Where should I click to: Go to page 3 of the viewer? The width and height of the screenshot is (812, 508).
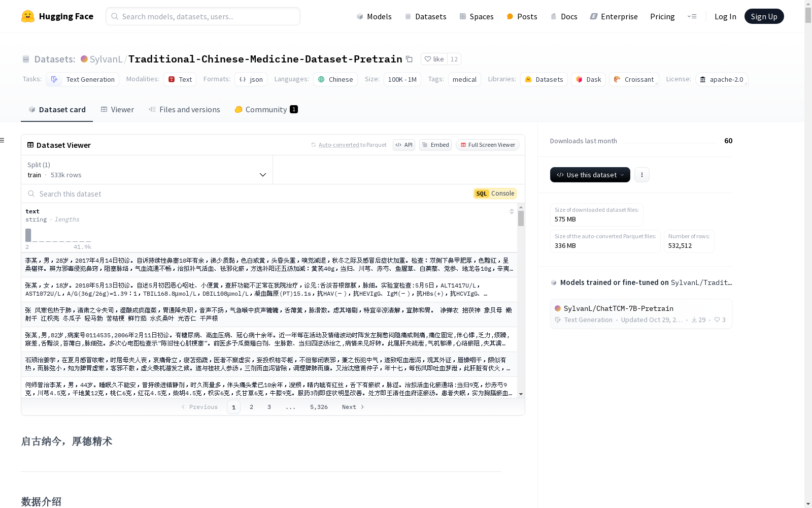point(269,407)
